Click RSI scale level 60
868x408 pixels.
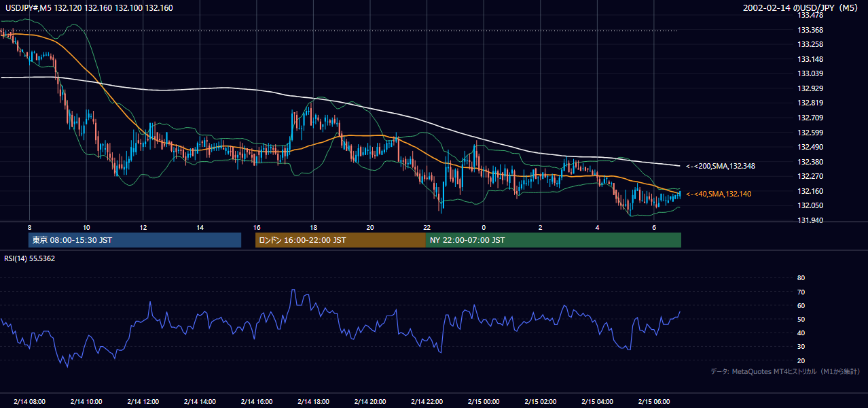pyautogui.click(x=801, y=305)
